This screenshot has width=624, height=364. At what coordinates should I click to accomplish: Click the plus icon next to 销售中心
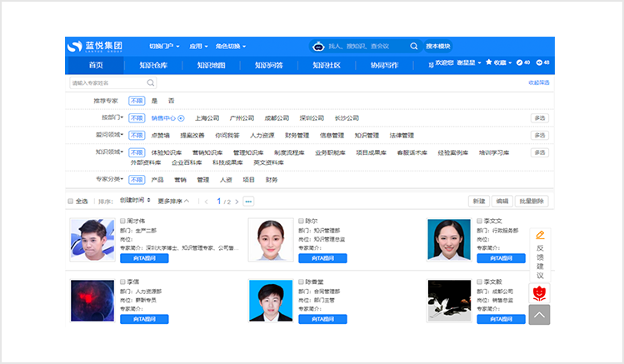[182, 118]
